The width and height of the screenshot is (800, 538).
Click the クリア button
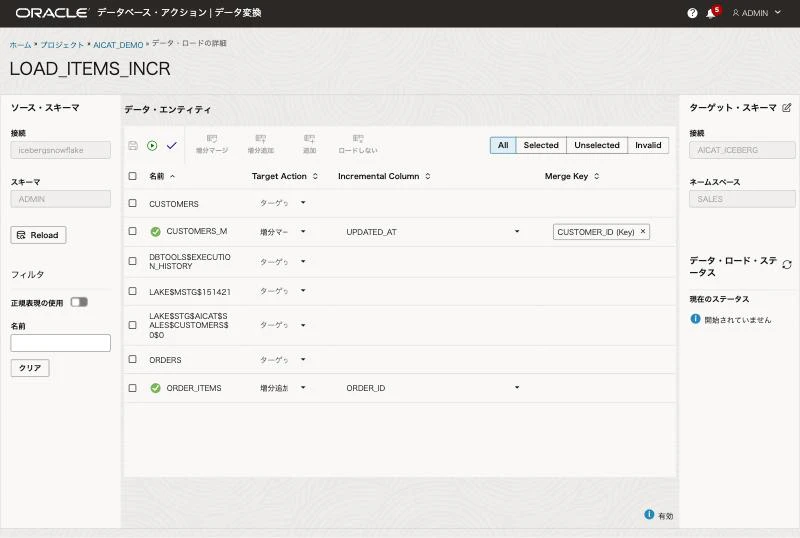[30, 368]
